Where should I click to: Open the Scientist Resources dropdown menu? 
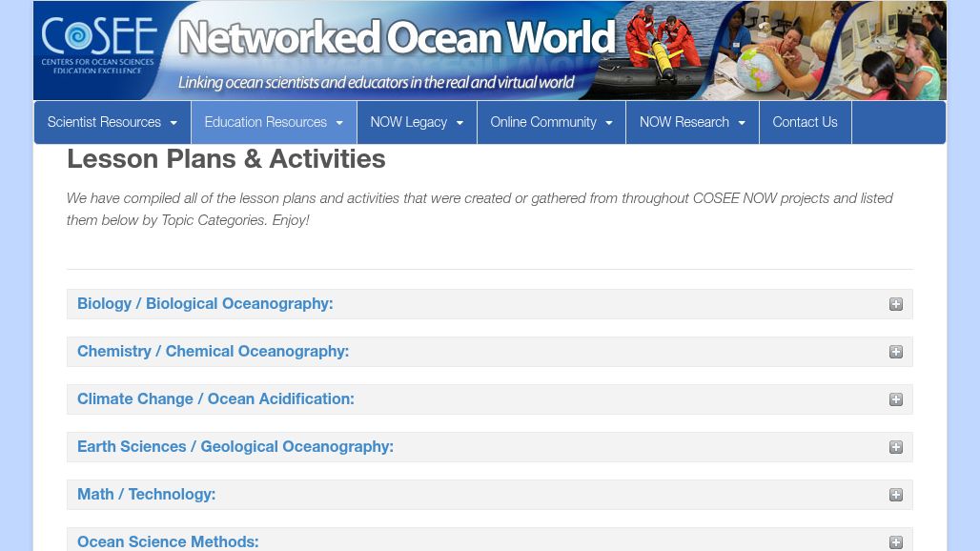(112, 122)
